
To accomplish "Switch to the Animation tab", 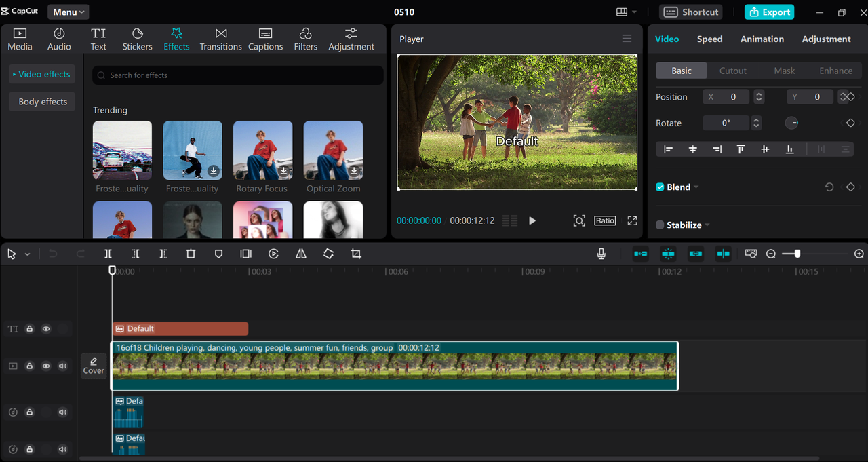I will 762,39.
